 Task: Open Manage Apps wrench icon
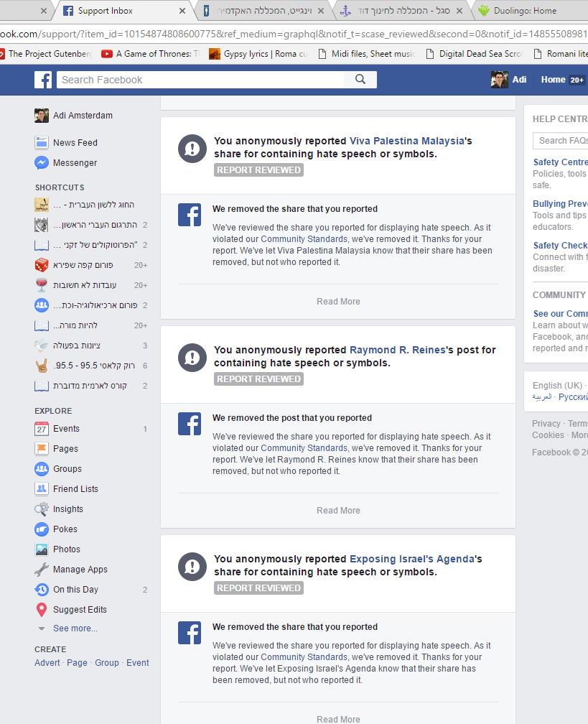42,570
